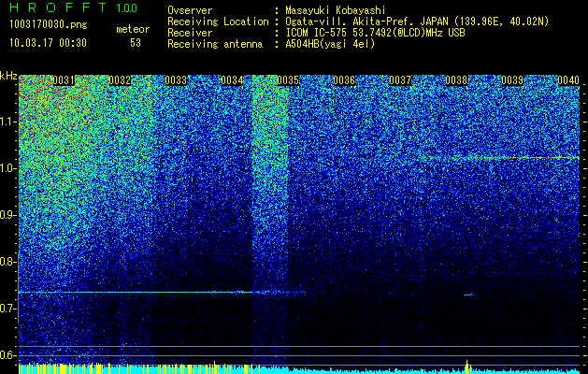Click the 0.8 kHz axis label
Viewport: 588px width, 374px height.
click(x=8, y=262)
